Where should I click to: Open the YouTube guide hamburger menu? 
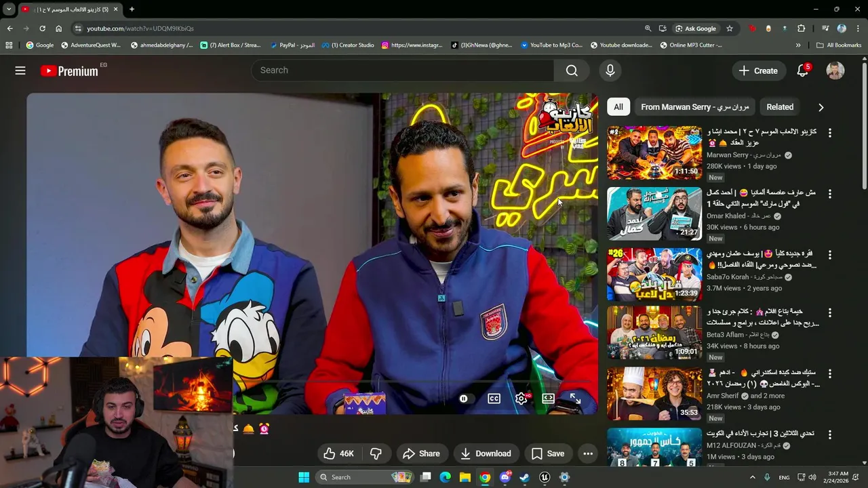click(x=20, y=70)
